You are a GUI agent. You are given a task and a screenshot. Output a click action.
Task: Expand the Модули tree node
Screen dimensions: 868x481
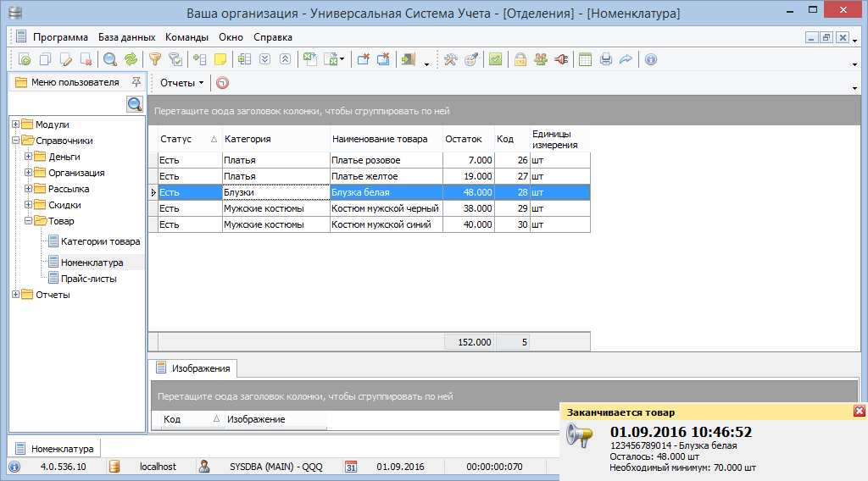coord(15,124)
